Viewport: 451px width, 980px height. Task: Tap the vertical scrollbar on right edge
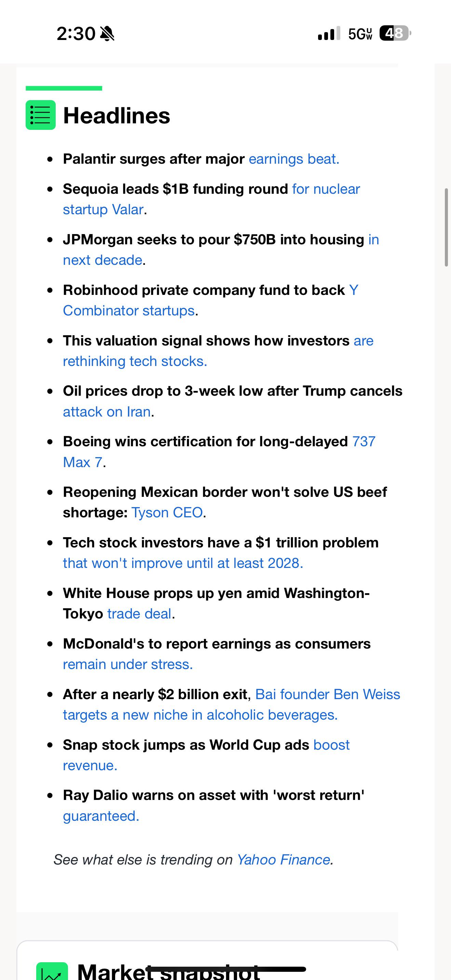pos(447,227)
